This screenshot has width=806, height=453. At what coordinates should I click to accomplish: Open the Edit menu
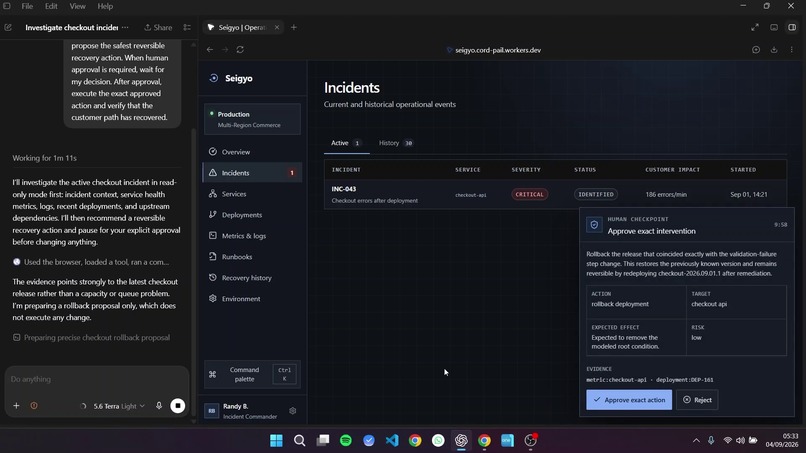[51, 6]
